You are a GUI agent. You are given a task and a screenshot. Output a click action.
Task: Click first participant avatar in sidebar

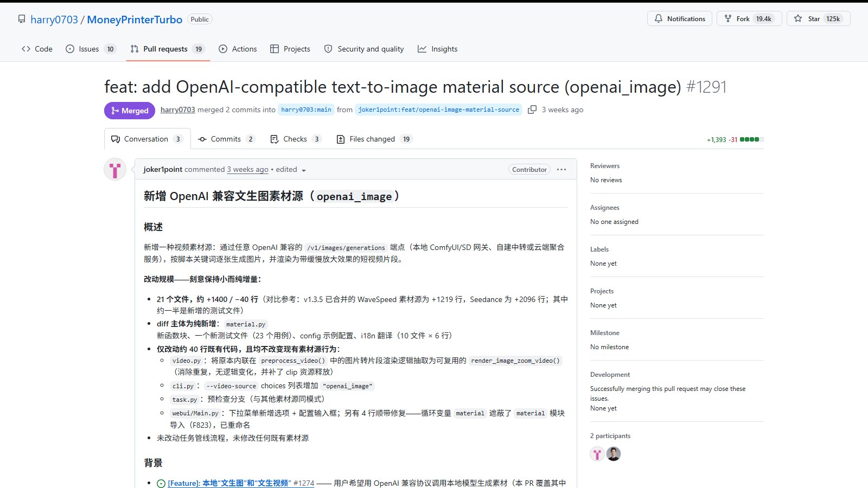(597, 454)
